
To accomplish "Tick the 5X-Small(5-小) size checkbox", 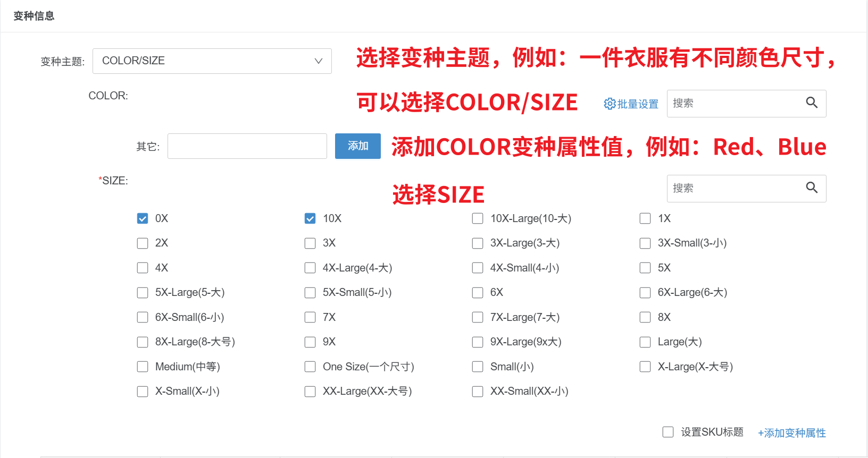I will pyautogui.click(x=310, y=293).
